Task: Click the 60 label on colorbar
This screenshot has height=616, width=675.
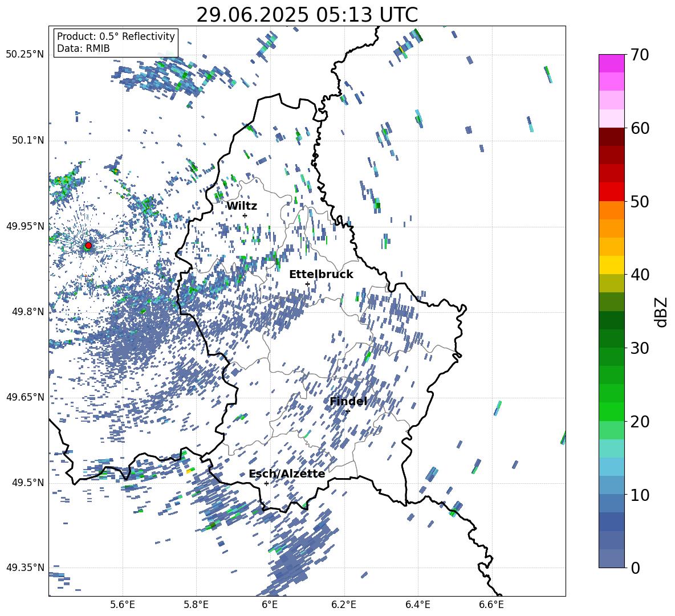Action: point(640,128)
